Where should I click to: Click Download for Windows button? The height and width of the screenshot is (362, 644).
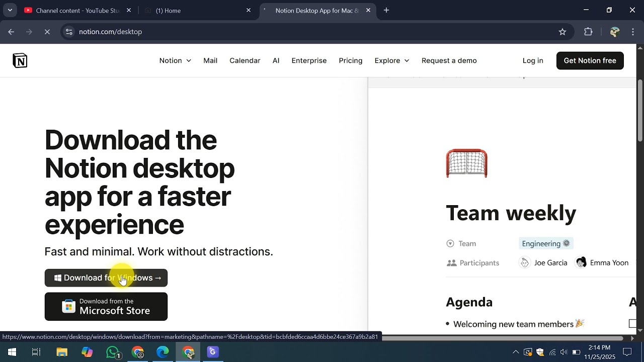pyautogui.click(x=106, y=278)
